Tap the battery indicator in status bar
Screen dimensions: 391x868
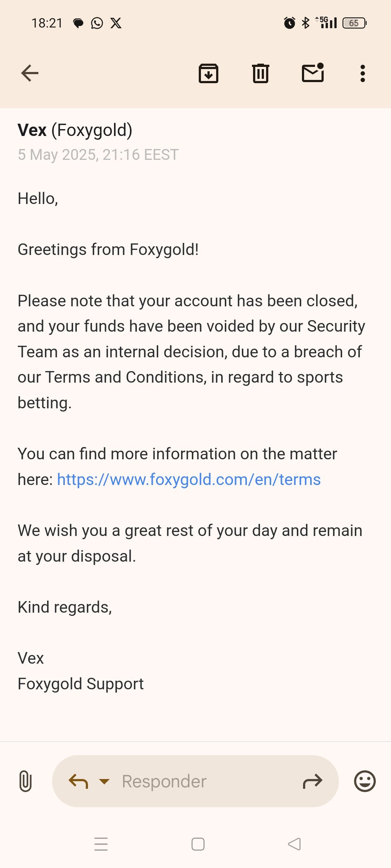(x=354, y=23)
